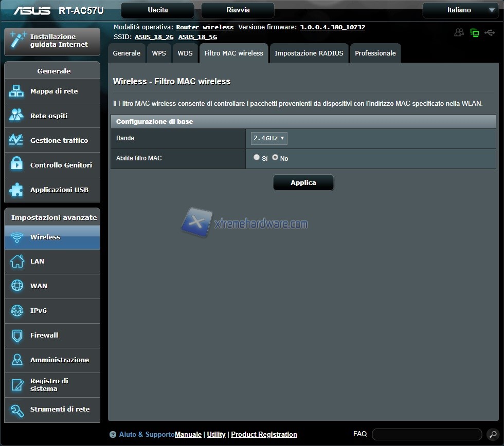Switch to the WPS tab
The width and height of the screenshot is (504, 446).
[x=159, y=53]
